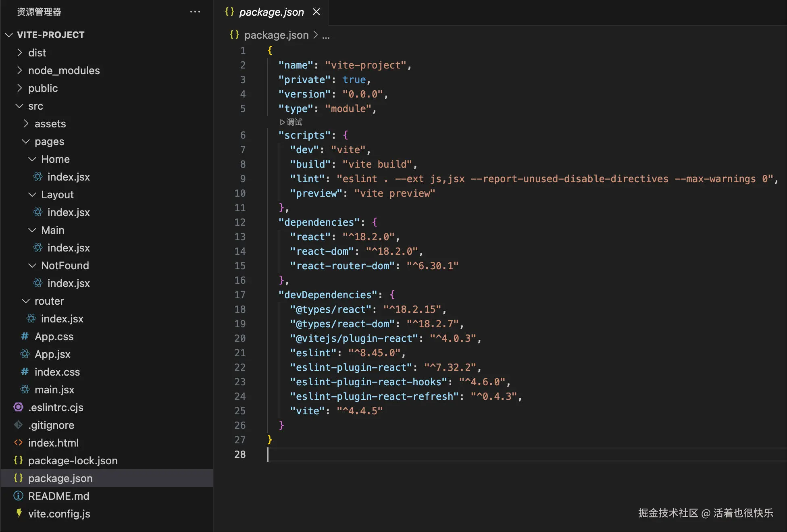The image size is (787, 532).
Task: Select the package.json editor tab
Action: (x=271, y=12)
